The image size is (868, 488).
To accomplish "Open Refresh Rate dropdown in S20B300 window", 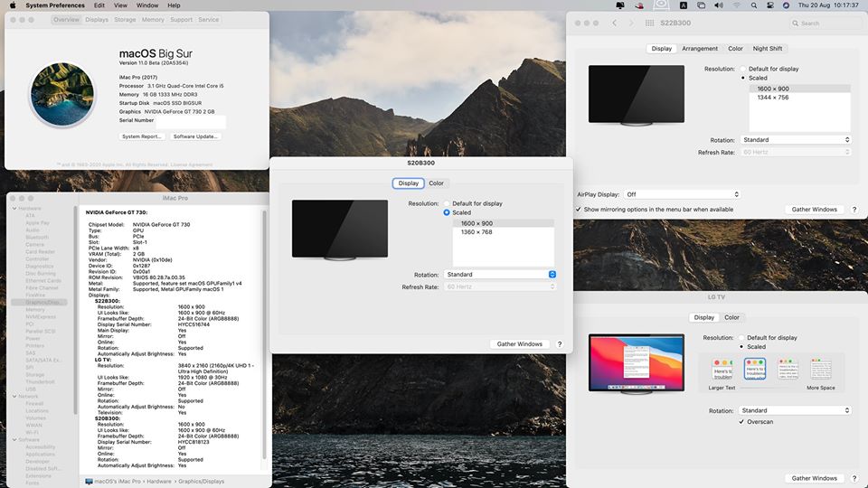I will tap(500, 286).
